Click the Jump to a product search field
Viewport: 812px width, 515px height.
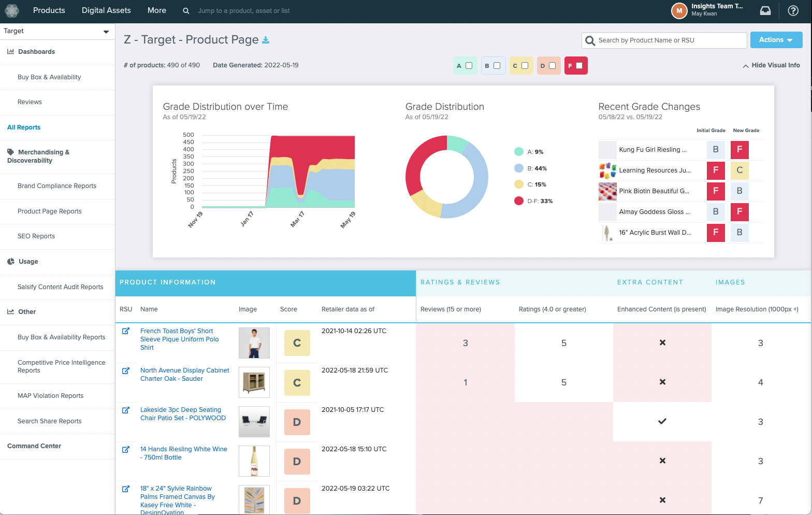pos(244,10)
